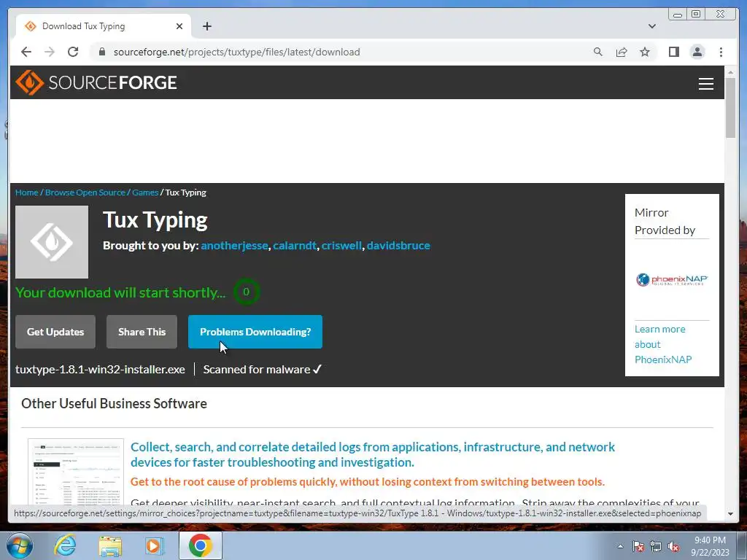Open Chrome's three-dot menu
This screenshot has width=747, height=560.
coord(721,52)
